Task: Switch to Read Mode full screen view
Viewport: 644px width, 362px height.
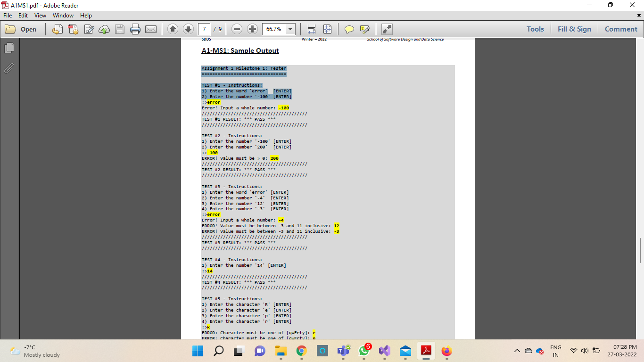Action: point(387,29)
